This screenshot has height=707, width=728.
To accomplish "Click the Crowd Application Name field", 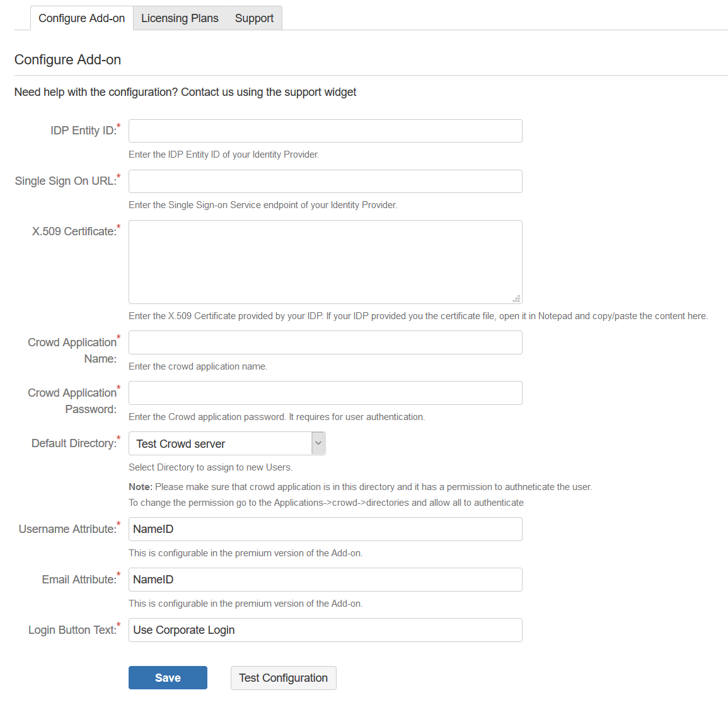I will (x=325, y=342).
